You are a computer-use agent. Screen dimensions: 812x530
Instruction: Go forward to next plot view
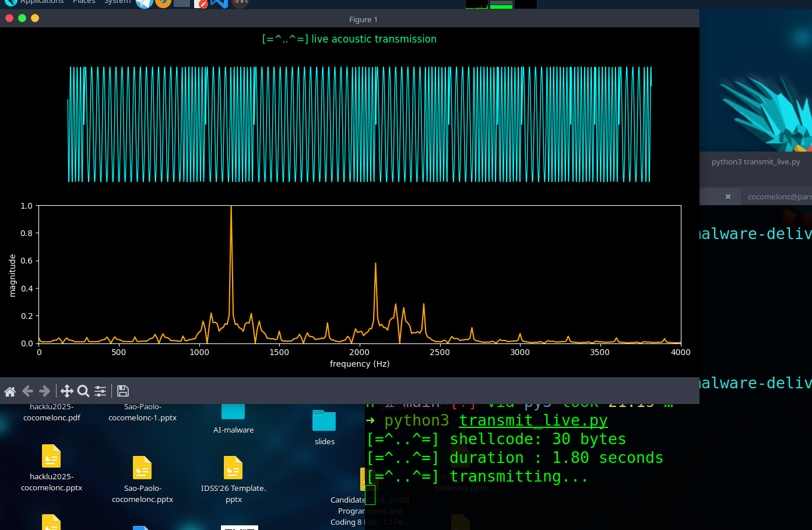tap(45, 391)
